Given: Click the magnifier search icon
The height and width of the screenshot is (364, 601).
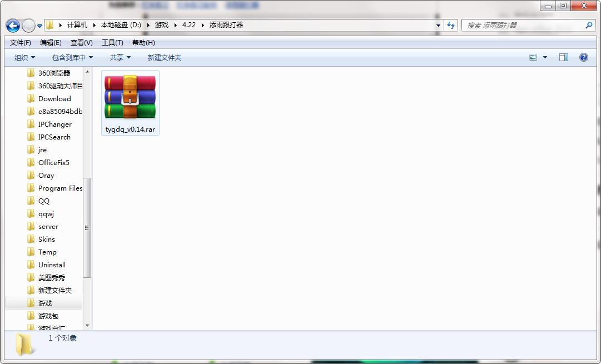Looking at the screenshot, I should 589,26.
